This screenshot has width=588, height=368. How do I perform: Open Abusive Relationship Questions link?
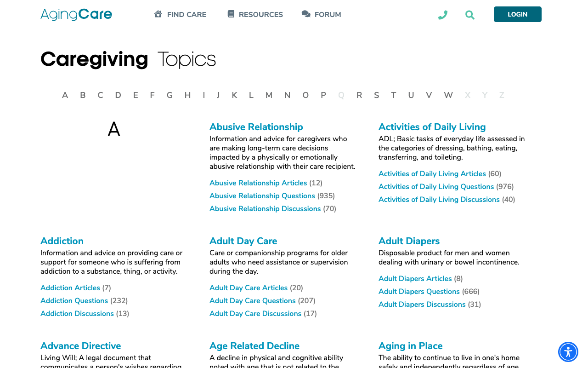262,196
